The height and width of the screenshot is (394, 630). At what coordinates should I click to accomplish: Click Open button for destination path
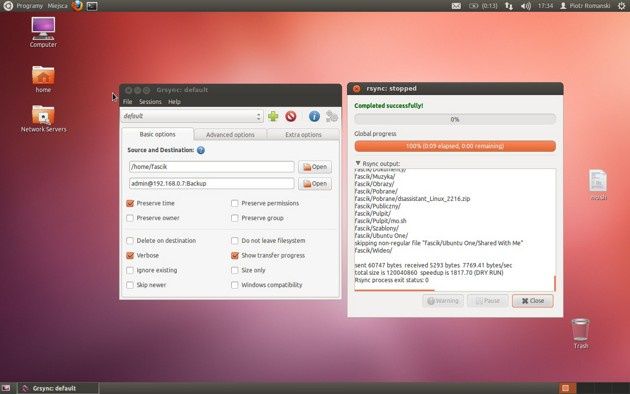315,184
